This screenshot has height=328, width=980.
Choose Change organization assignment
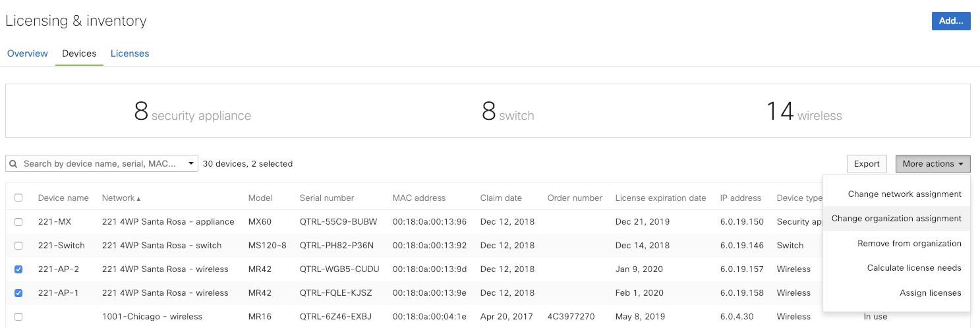coord(896,219)
